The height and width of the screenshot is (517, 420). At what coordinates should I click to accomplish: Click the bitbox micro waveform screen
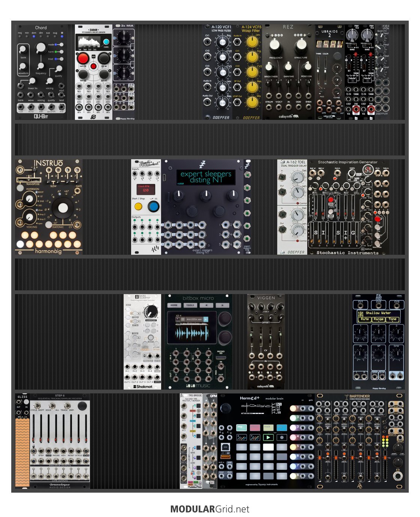coord(192,327)
